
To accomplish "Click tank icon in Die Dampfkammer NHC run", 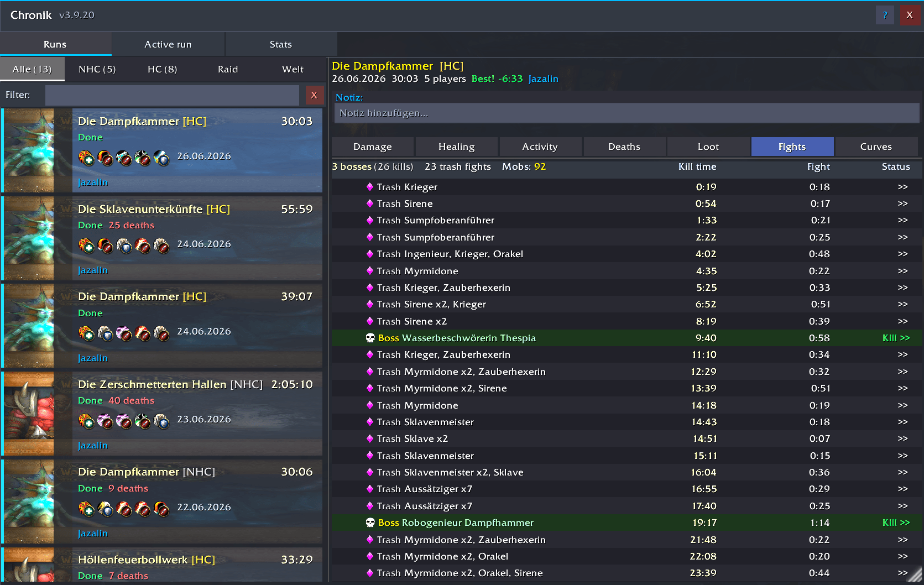I will pyautogui.click(x=105, y=509).
